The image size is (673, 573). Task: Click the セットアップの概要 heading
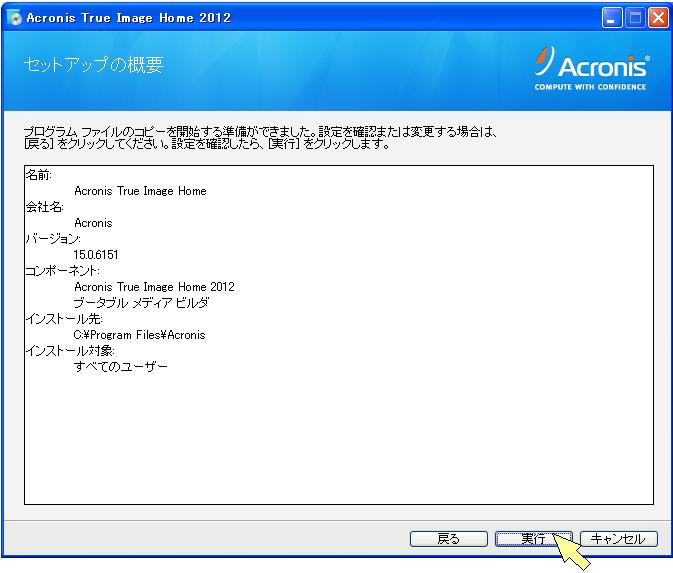pos(94,65)
